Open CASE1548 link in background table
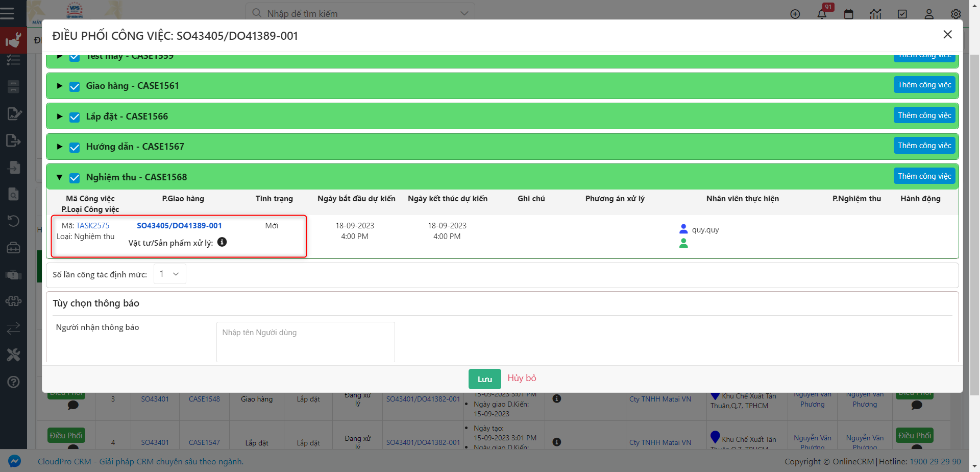The width and height of the screenshot is (980, 472). click(x=204, y=399)
